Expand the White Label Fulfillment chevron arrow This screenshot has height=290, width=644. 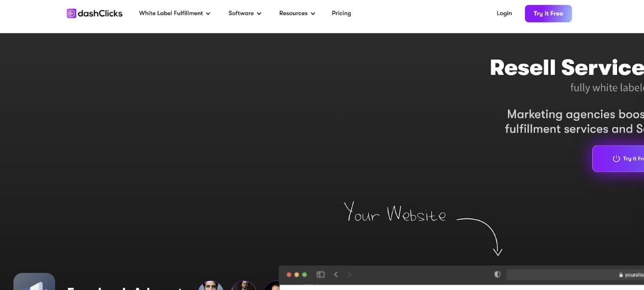pyautogui.click(x=208, y=14)
